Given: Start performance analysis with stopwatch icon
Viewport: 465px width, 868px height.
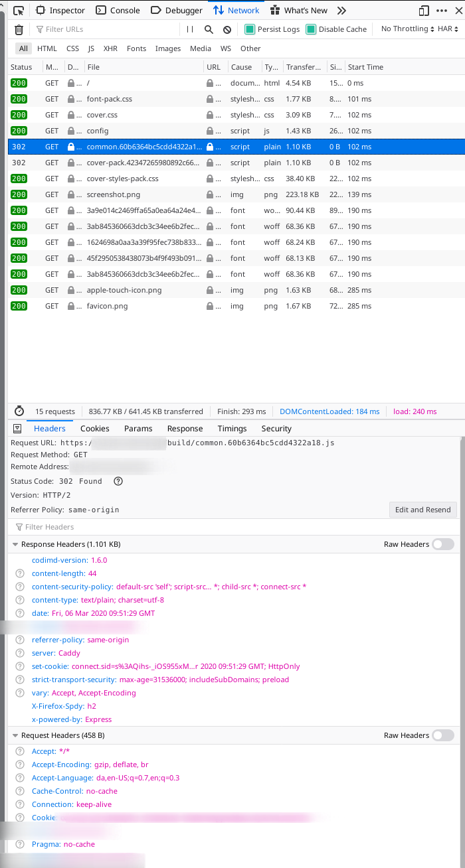Looking at the screenshot, I should click(x=20, y=411).
